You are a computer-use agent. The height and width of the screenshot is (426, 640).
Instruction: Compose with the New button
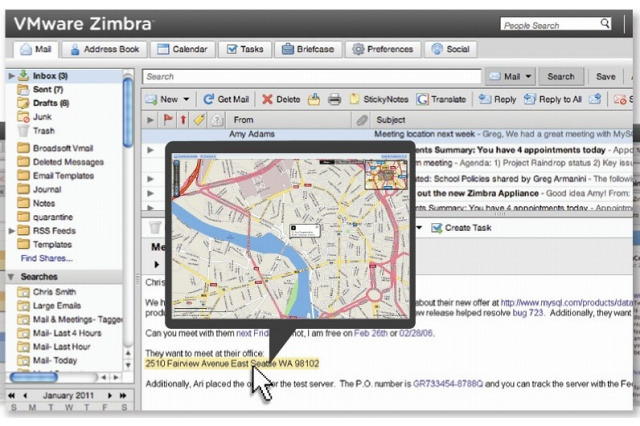[162, 99]
